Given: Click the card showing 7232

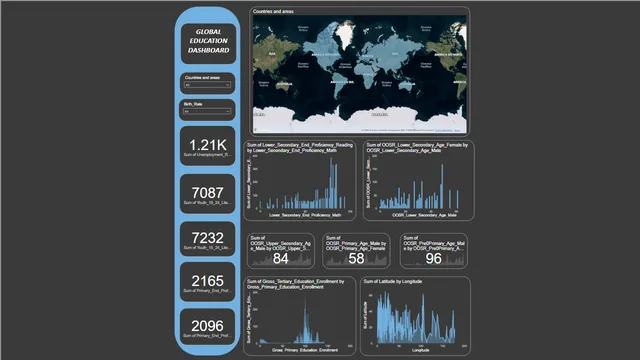Looking at the screenshot, I should pyautogui.click(x=207, y=239).
